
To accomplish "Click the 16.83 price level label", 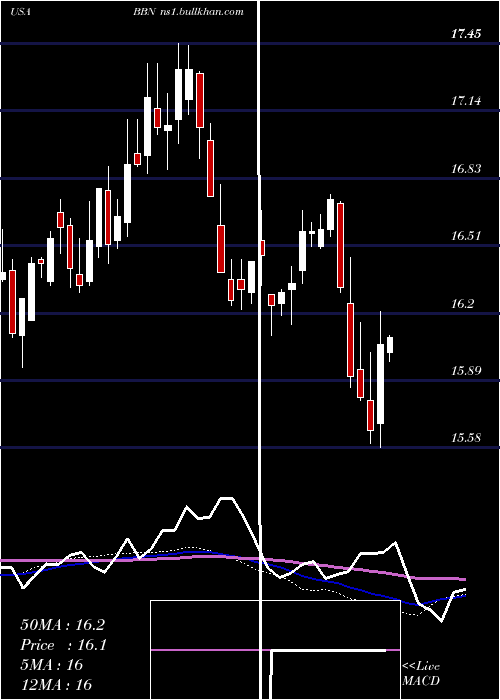I will point(466,168).
